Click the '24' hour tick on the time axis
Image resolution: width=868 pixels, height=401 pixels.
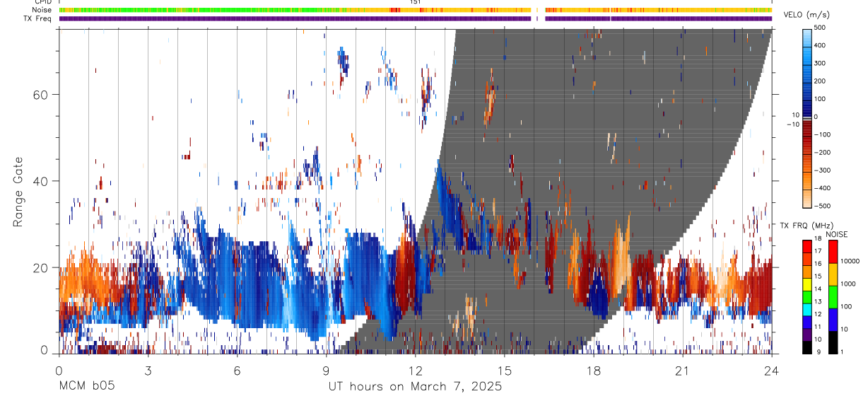click(771, 371)
